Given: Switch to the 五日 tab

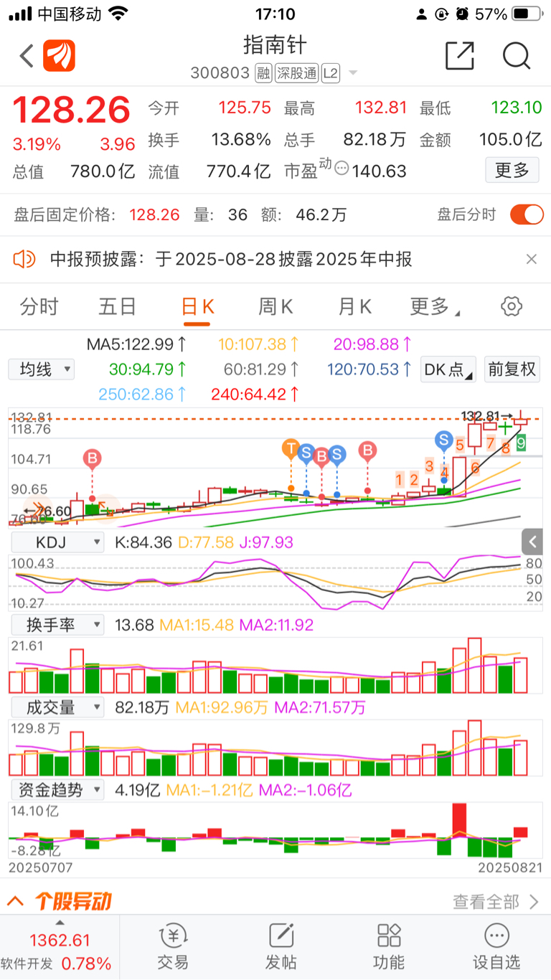Looking at the screenshot, I should [x=118, y=307].
